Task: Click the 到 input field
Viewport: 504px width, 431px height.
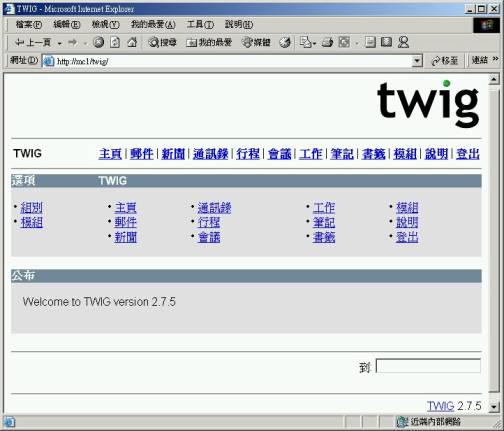Action: click(x=428, y=366)
